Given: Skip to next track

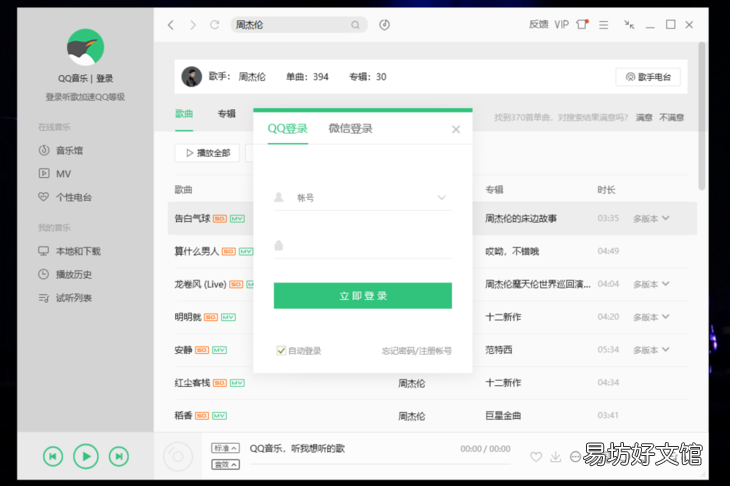Looking at the screenshot, I should (119, 456).
